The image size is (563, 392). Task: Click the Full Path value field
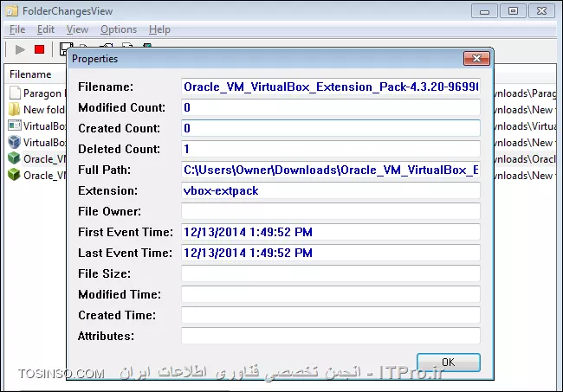click(331, 170)
